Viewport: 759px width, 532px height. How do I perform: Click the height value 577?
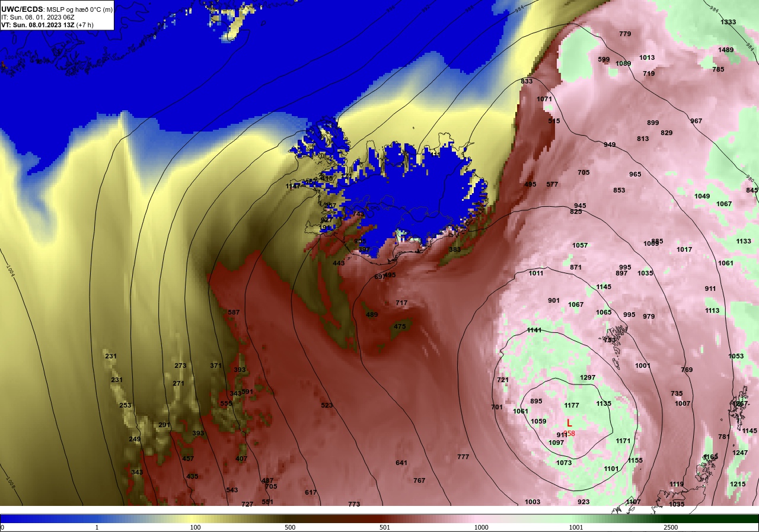[552, 184]
